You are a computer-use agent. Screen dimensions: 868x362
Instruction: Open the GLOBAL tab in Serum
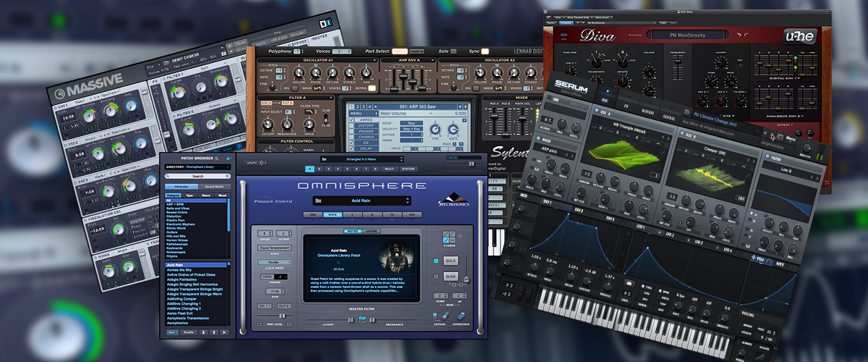668,117
